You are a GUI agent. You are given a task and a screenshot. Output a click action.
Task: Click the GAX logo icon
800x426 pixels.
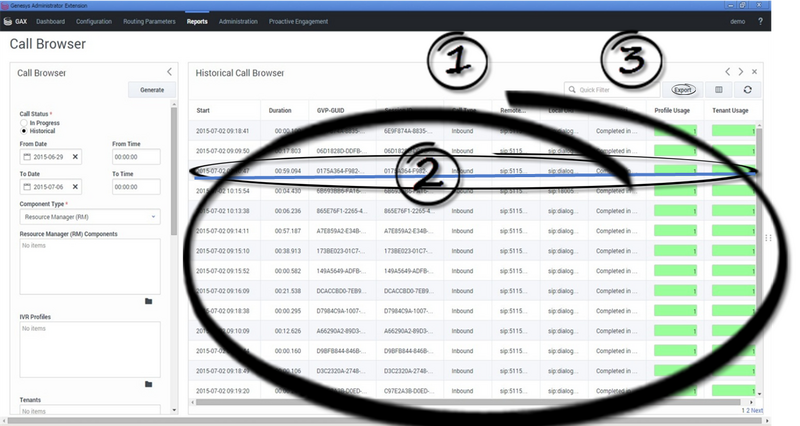(8, 21)
